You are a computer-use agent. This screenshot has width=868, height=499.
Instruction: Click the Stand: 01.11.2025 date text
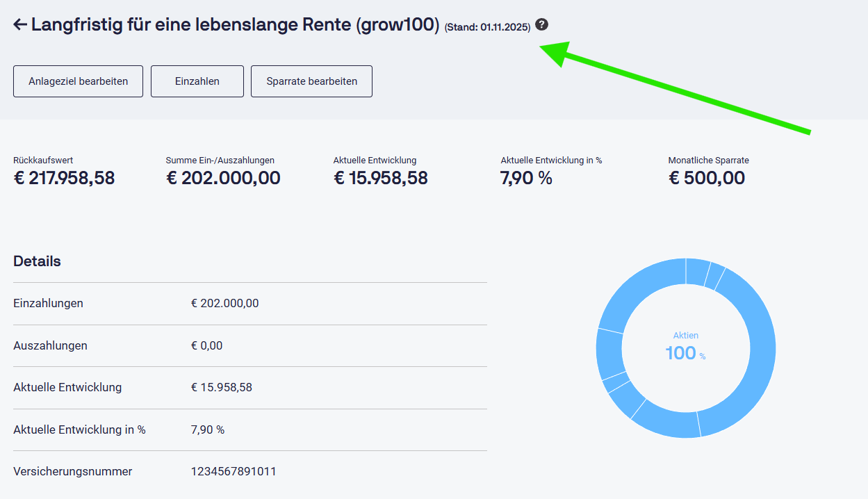point(487,27)
